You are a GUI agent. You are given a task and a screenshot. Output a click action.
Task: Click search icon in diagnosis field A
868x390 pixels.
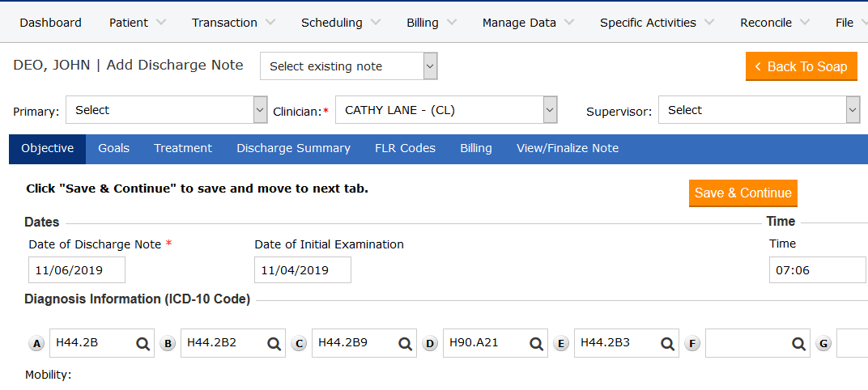(x=143, y=344)
